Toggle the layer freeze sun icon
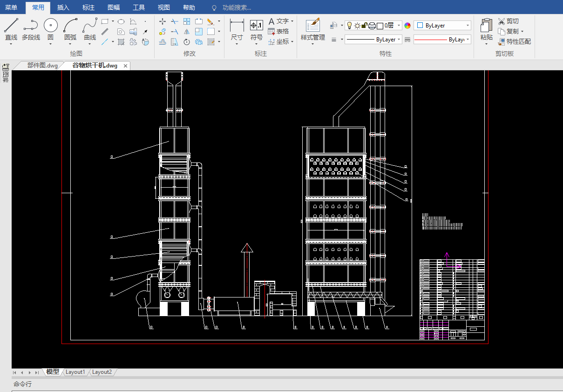 point(357,26)
